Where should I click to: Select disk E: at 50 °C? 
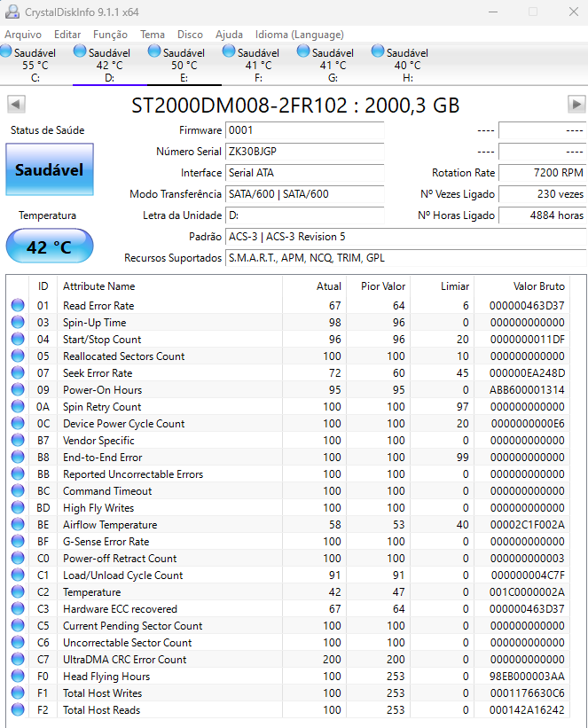click(184, 65)
